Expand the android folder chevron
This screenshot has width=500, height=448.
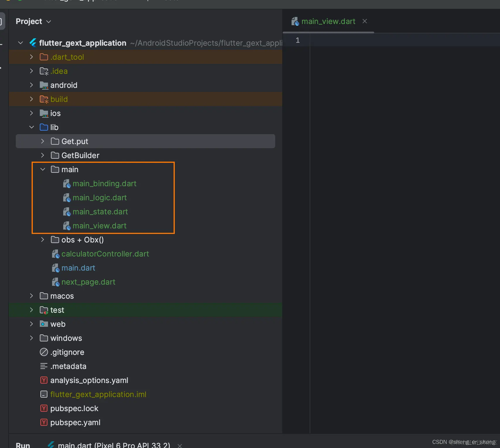tap(31, 85)
